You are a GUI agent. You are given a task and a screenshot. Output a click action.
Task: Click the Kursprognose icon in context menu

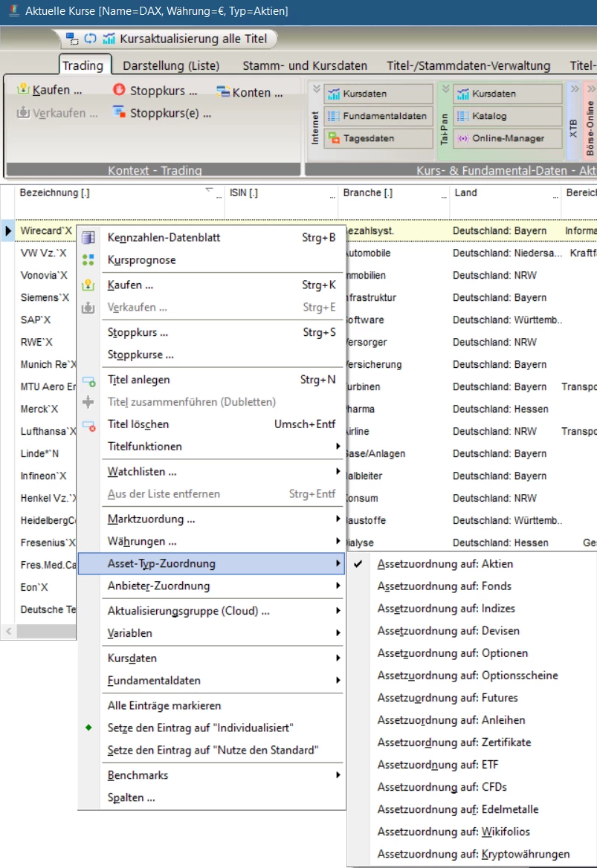pos(88,259)
